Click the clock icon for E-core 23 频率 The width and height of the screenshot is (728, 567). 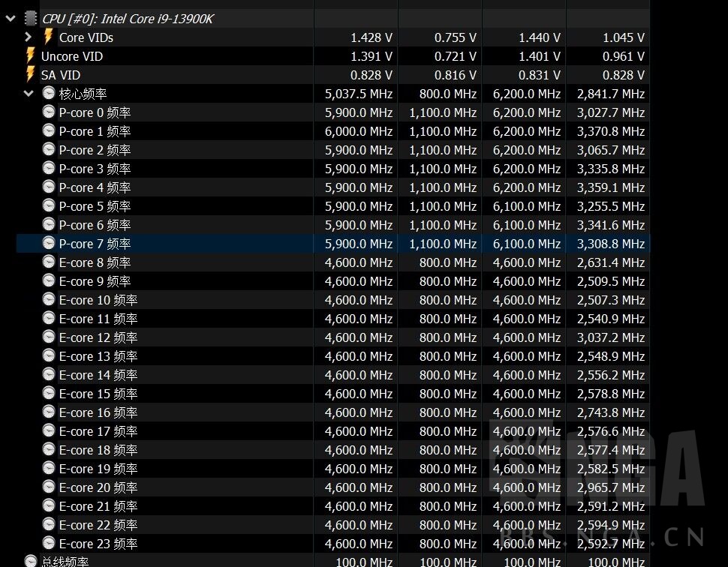click(49, 544)
